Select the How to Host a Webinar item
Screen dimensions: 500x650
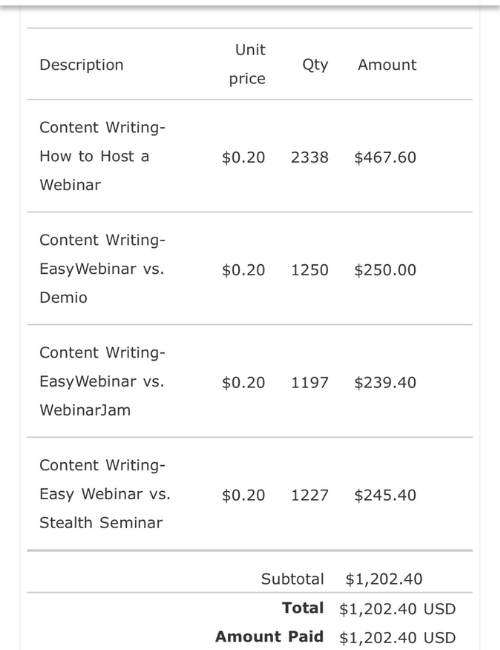coord(102,156)
